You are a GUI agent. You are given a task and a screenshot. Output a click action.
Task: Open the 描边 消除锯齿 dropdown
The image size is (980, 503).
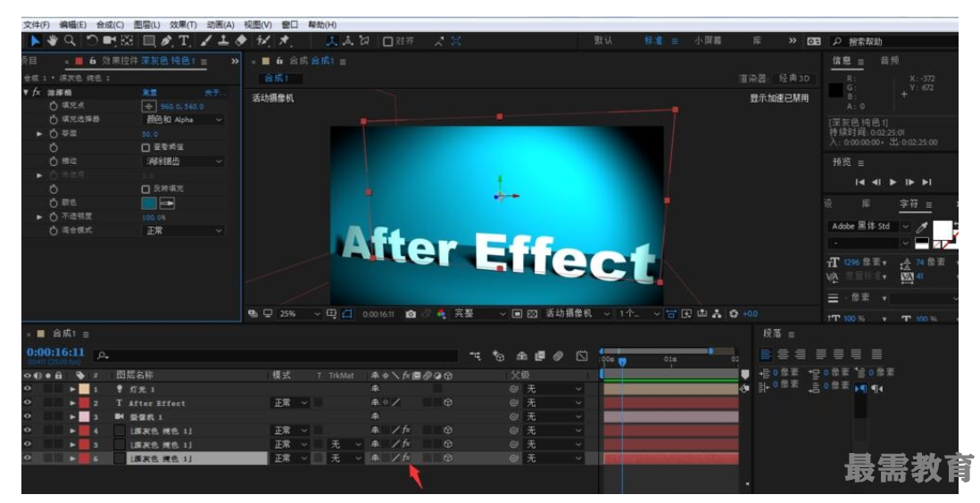coord(184,161)
